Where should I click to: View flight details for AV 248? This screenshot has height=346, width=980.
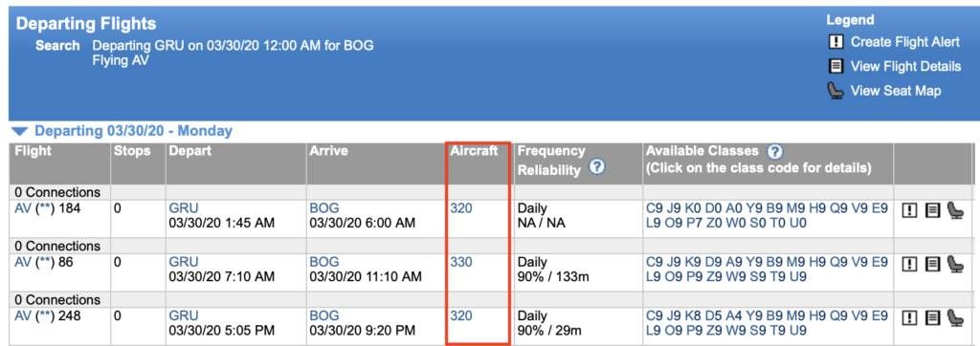(932, 318)
